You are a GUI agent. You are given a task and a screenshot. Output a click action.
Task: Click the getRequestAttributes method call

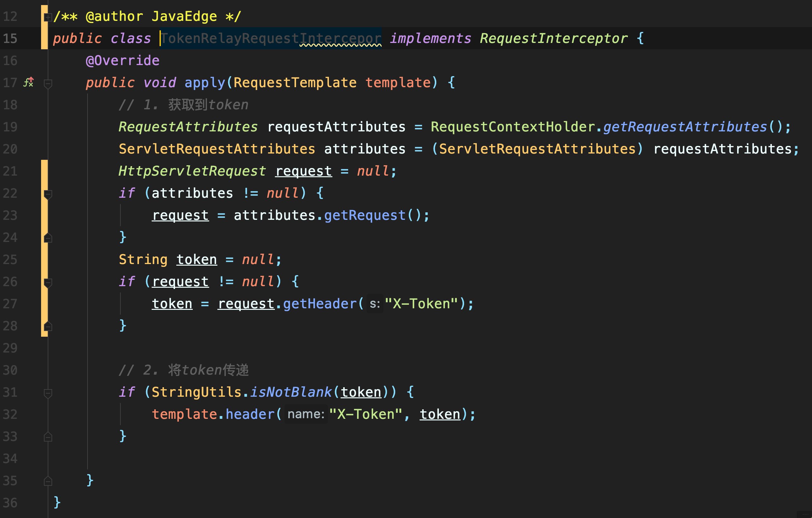pyautogui.click(x=685, y=127)
